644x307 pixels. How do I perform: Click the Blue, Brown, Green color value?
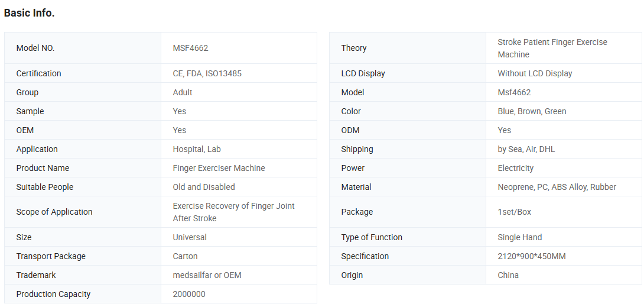[532, 111]
